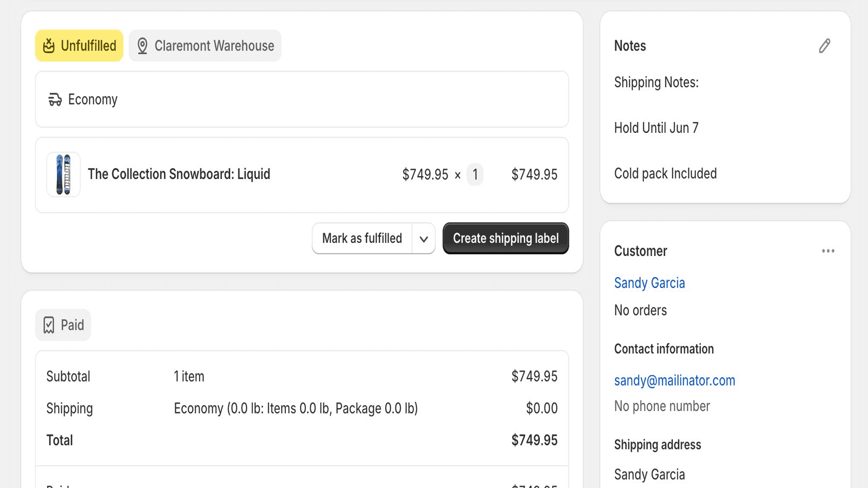The height and width of the screenshot is (488, 868).
Task: Click the Shipping row label in payment summary
Action: (x=69, y=408)
